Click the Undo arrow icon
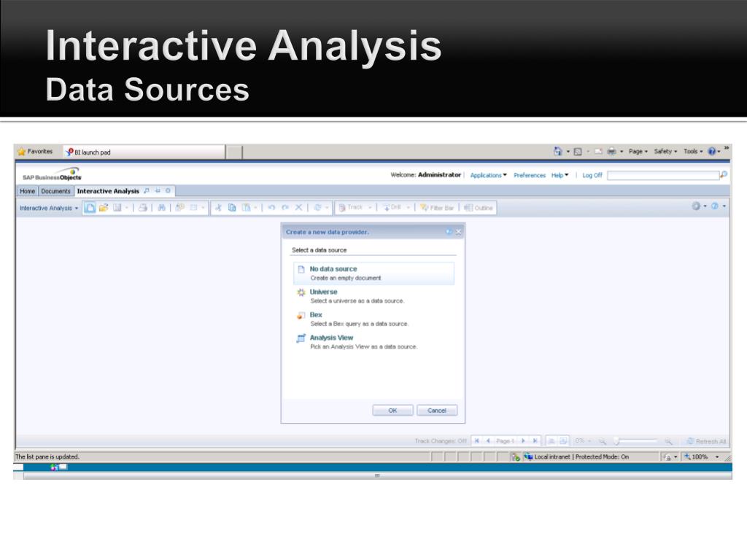The height and width of the screenshot is (560, 747). click(271, 208)
